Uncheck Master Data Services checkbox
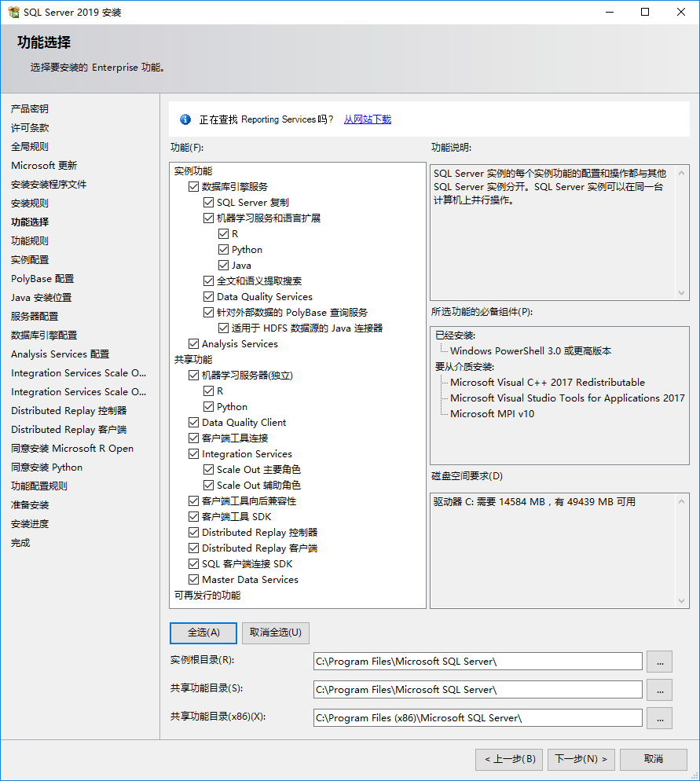 pyautogui.click(x=194, y=579)
